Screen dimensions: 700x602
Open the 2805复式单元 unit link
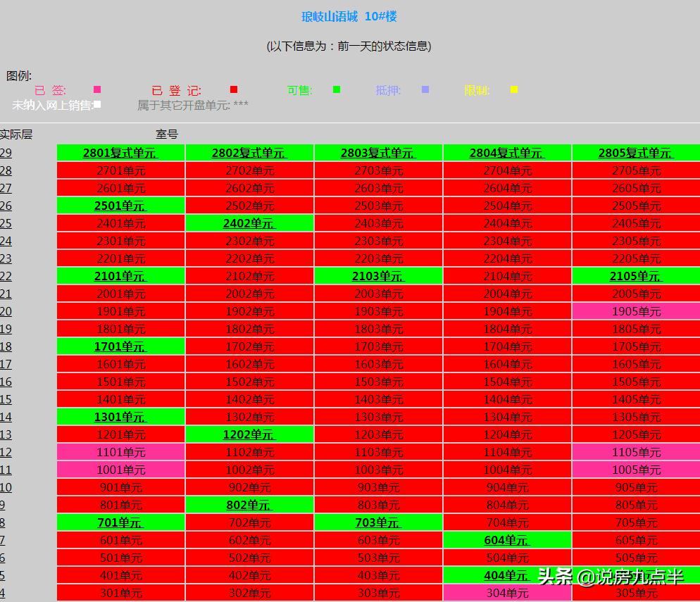[636, 153]
